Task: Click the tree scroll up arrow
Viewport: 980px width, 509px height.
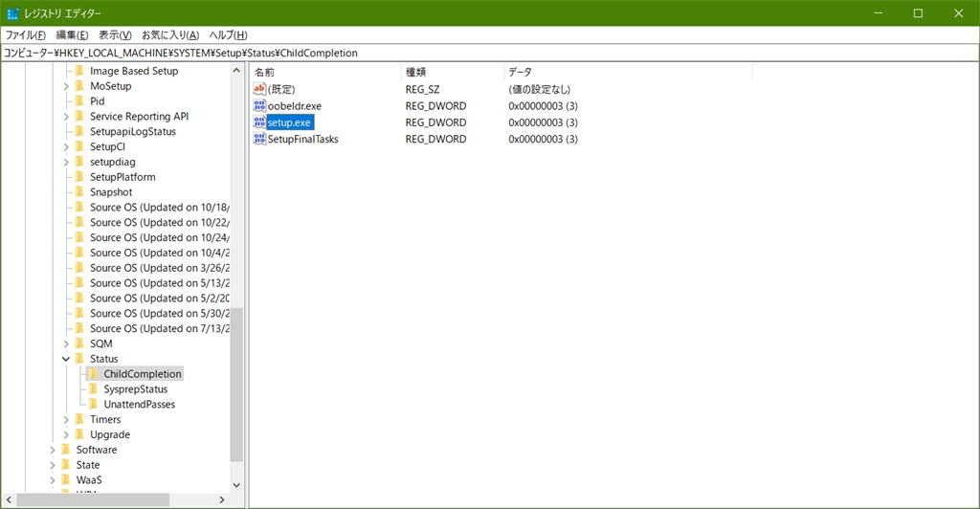Action: [236, 71]
